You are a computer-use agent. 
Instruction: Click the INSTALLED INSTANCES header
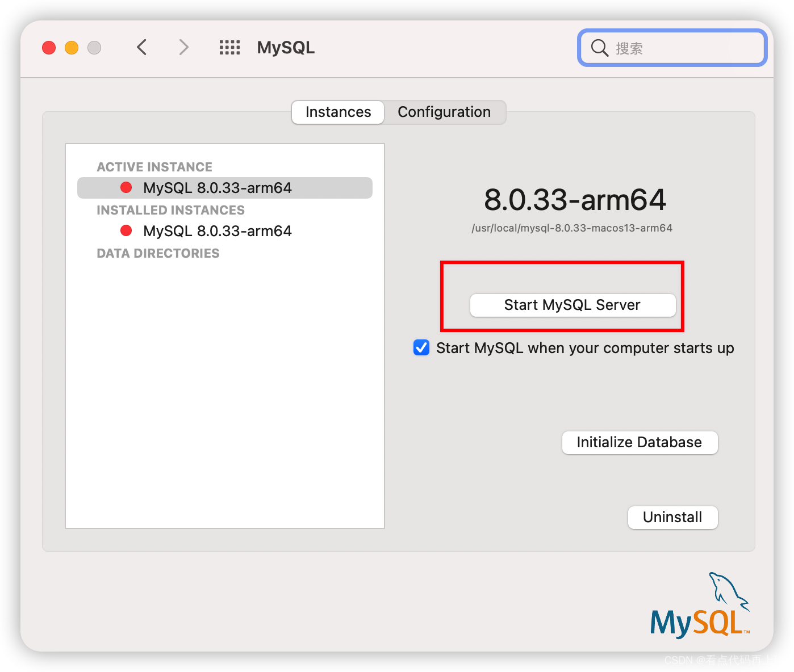pyautogui.click(x=170, y=210)
